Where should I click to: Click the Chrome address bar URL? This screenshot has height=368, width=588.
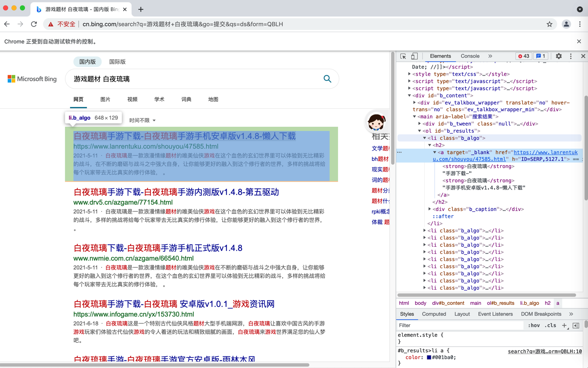pyautogui.click(x=183, y=24)
